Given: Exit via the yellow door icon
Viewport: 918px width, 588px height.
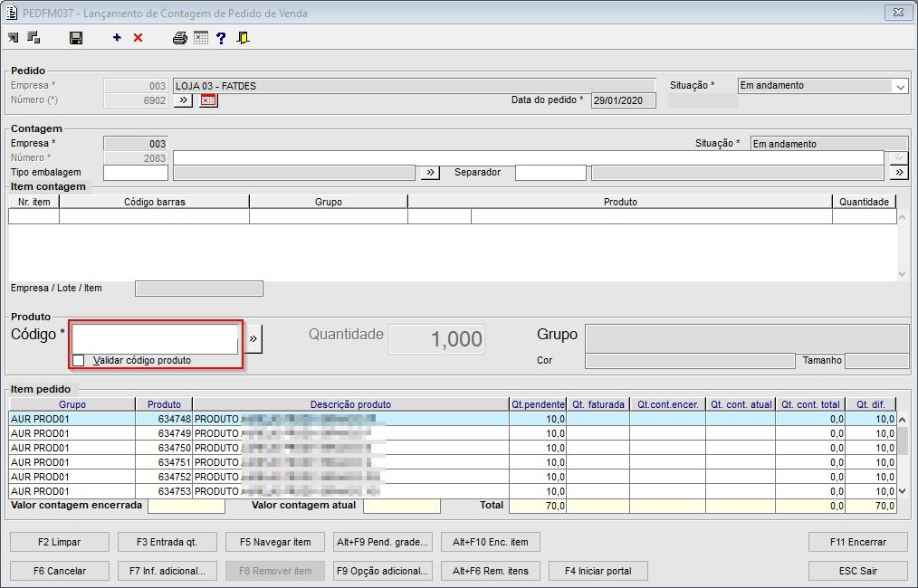Looking at the screenshot, I should tap(243, 38).
